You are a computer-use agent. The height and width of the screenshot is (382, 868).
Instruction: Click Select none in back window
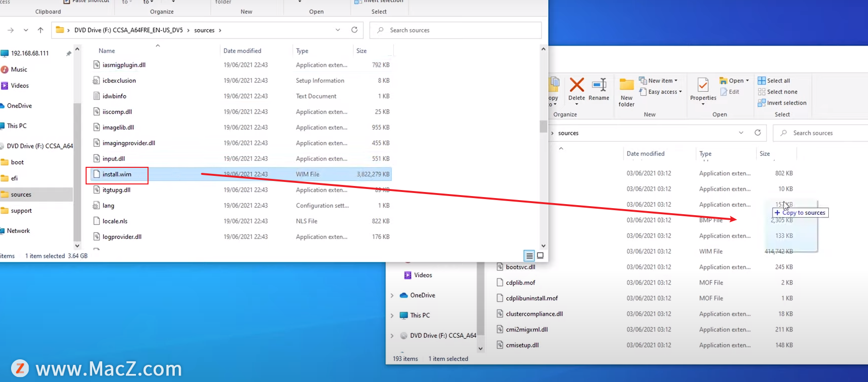pos(777,92)
